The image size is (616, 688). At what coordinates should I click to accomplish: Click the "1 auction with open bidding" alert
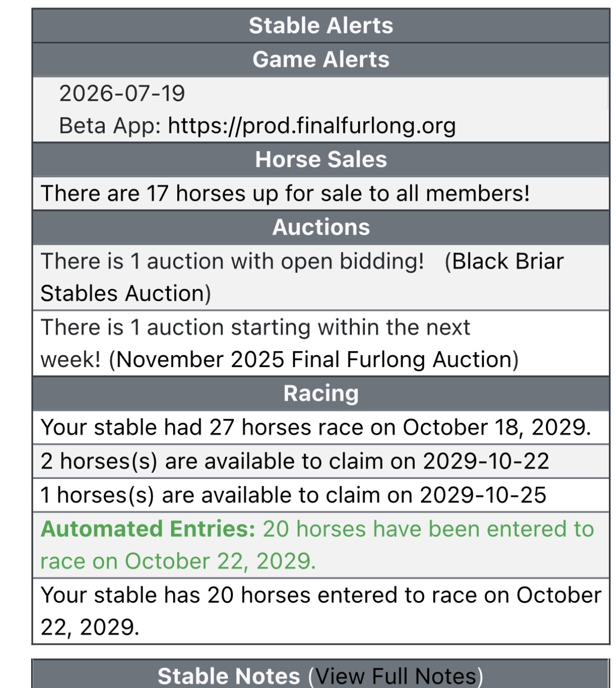[232, 262]
